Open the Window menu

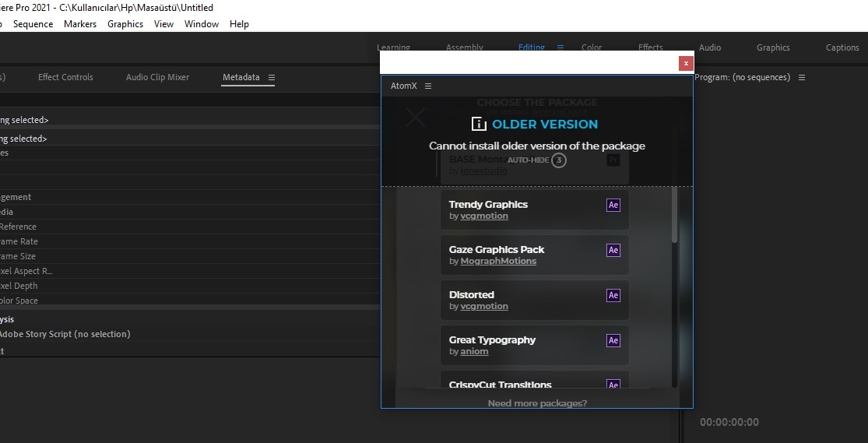pyautogui.click(x=201, y=24)
